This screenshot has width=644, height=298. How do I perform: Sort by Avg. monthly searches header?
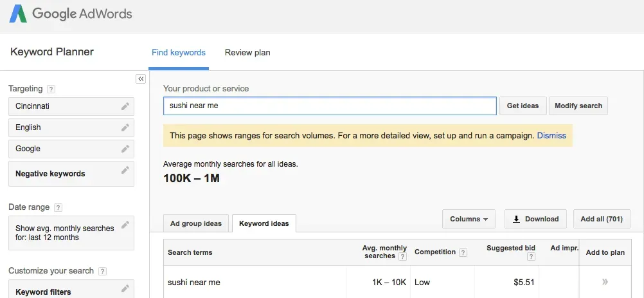point(384,252)
